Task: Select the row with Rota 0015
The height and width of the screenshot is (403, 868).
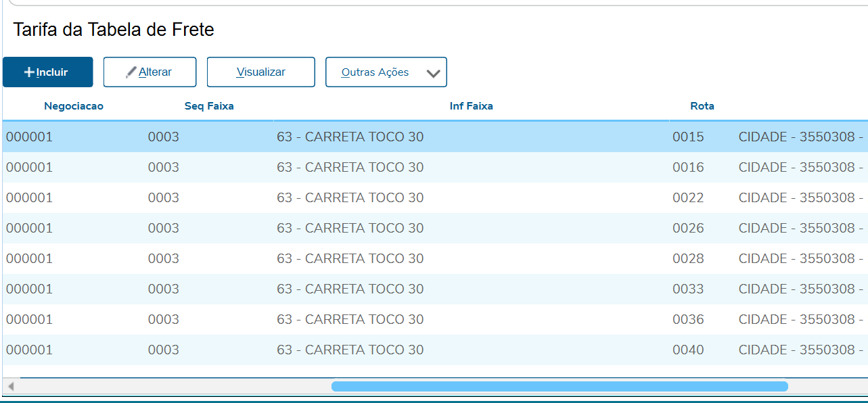Action: pos(435,137)
